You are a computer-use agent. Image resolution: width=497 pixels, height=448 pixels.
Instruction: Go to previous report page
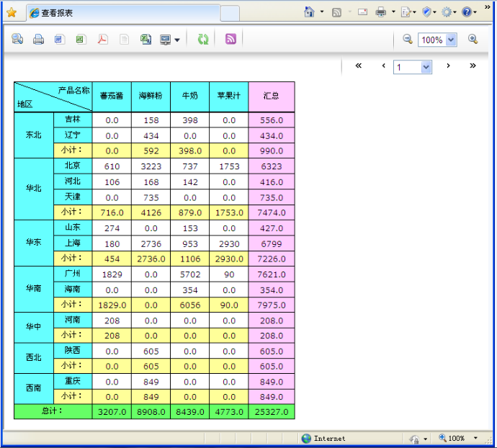point(383,66)
